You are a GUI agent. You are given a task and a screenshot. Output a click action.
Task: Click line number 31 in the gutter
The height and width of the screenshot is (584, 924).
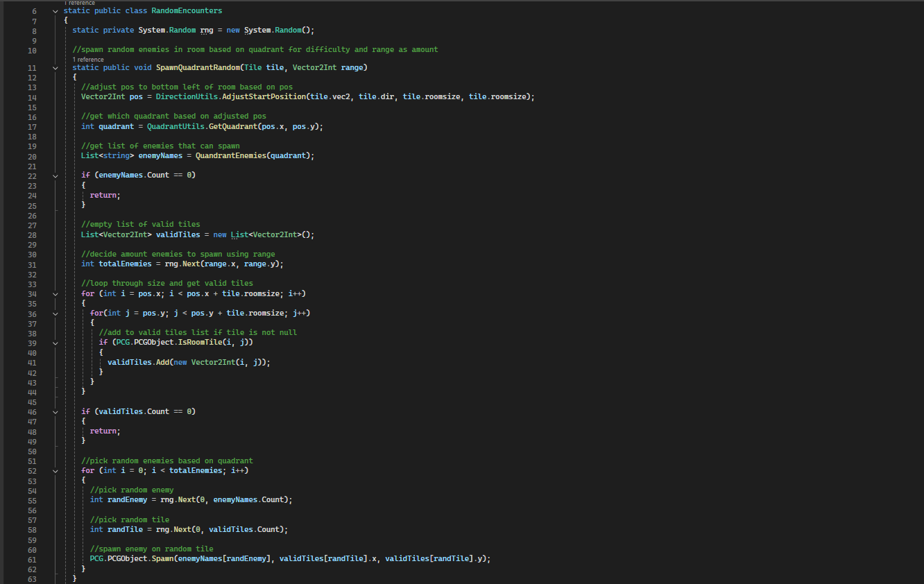pyautogui.click(x=32, y=264)
